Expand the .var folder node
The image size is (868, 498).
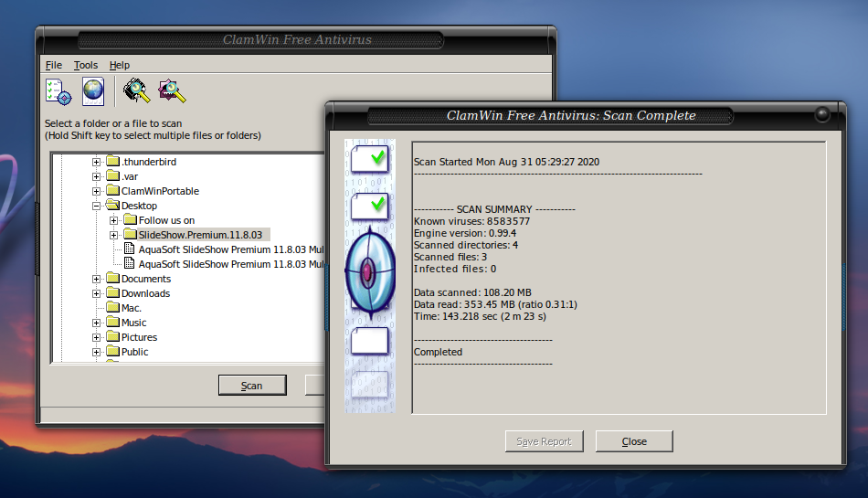[x=96, y=176]
